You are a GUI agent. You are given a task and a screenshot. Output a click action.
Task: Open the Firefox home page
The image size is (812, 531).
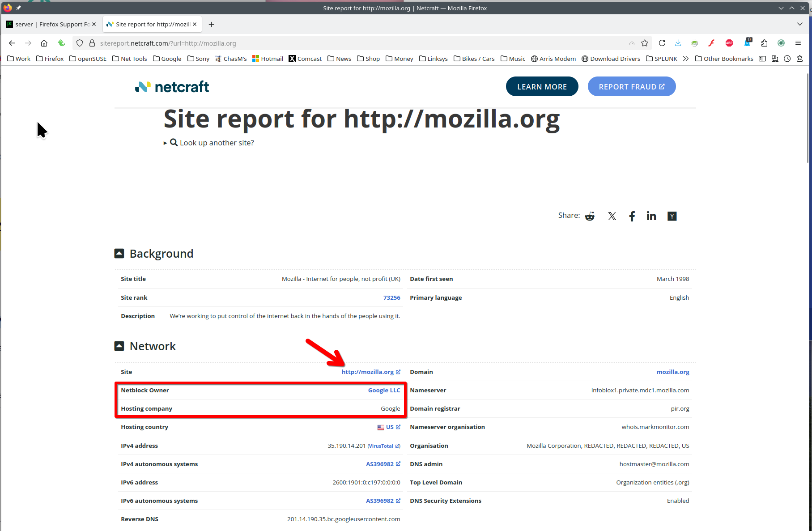(44, 43)
